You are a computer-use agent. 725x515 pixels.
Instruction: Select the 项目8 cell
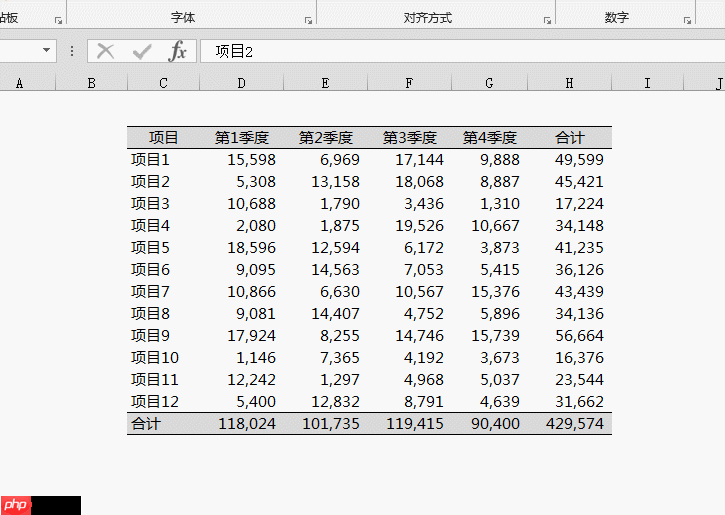[163, 313]
